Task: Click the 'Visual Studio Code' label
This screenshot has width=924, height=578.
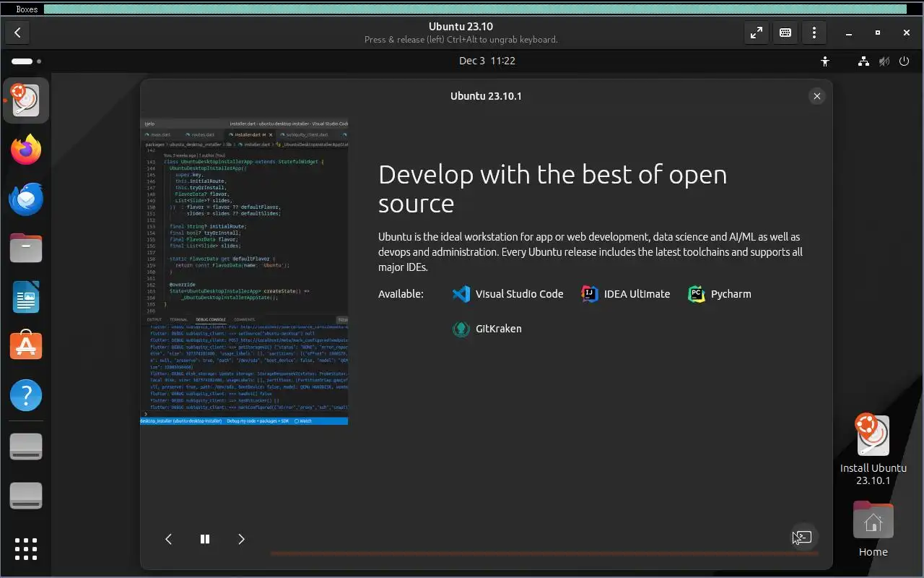Action: [519, 294]
